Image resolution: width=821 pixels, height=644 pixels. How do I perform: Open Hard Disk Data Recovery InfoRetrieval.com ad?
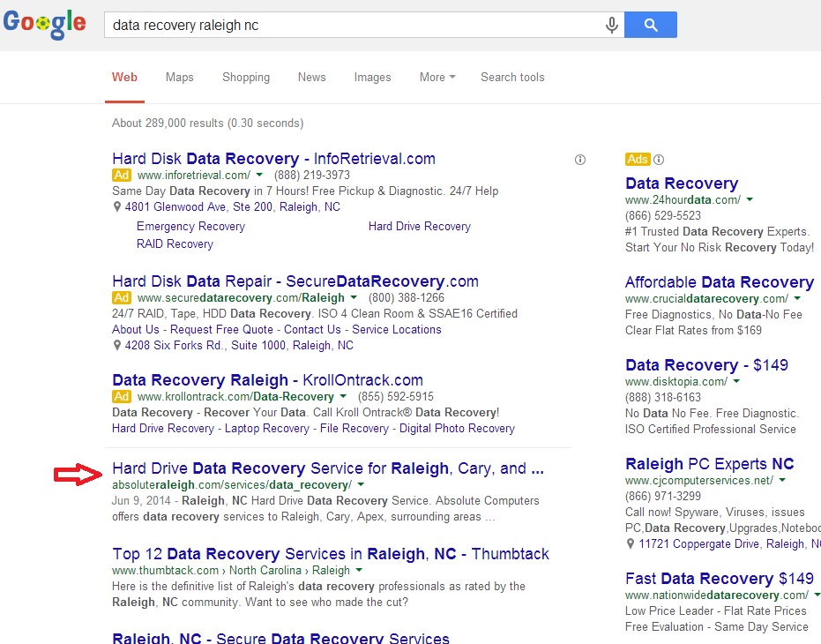pos(274,159)
